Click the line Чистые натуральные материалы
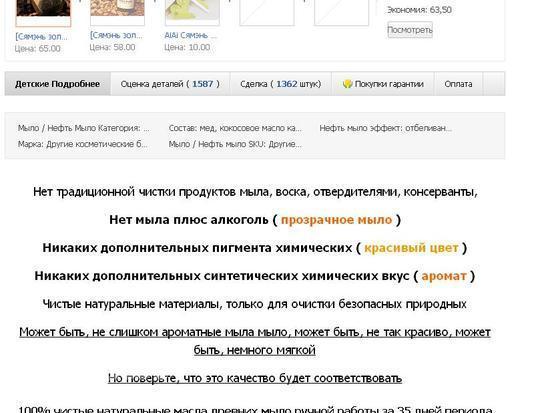This screenshot has width=550, height=413. [x=255, y=304]
